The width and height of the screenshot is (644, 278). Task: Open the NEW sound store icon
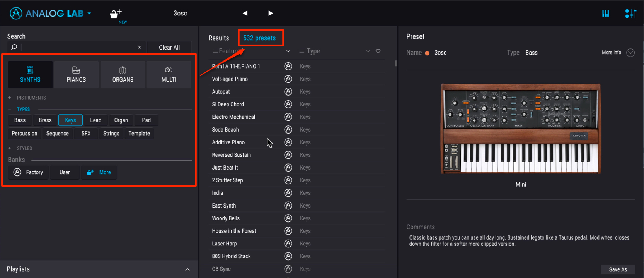point(116,14)
